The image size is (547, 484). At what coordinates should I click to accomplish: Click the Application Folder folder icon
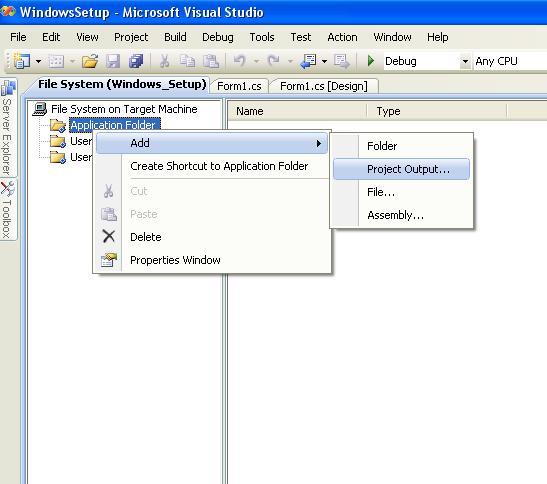click(x=58, y=125)
